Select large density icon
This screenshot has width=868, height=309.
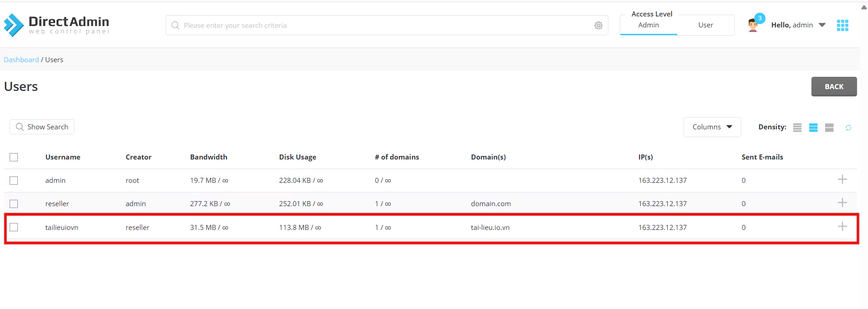(829, 128)
